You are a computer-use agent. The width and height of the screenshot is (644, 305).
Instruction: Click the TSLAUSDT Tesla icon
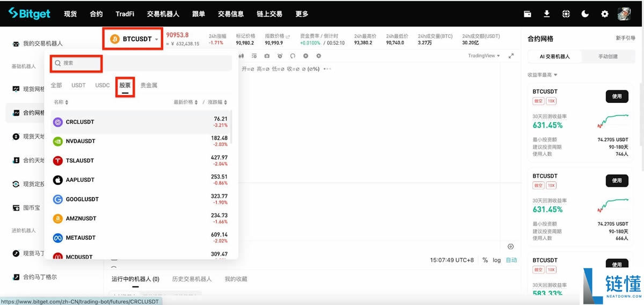click(x=57, y=161)
